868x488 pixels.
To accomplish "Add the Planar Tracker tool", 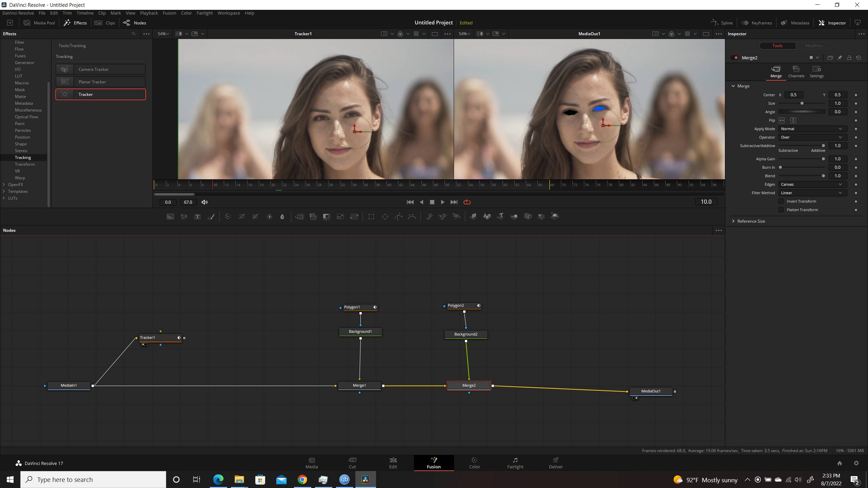I will 101,82.
